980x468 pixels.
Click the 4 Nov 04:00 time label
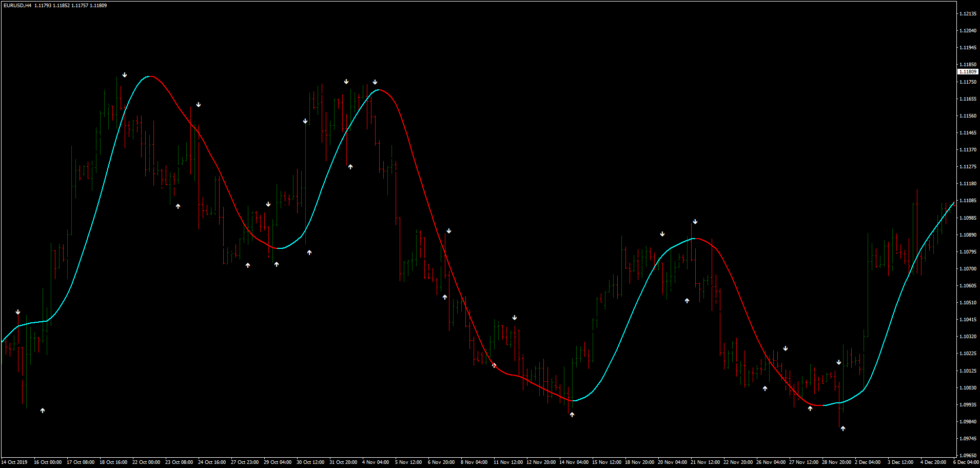pyautogui.click(x=376, y=462)
